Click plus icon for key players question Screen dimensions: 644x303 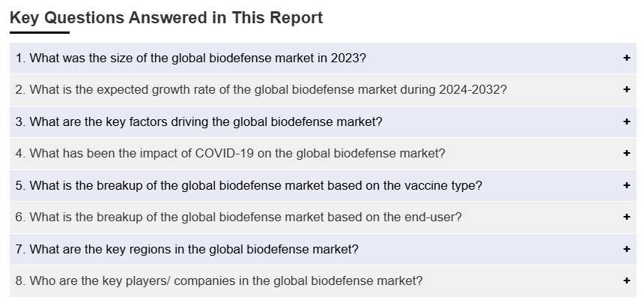point(626,280)
